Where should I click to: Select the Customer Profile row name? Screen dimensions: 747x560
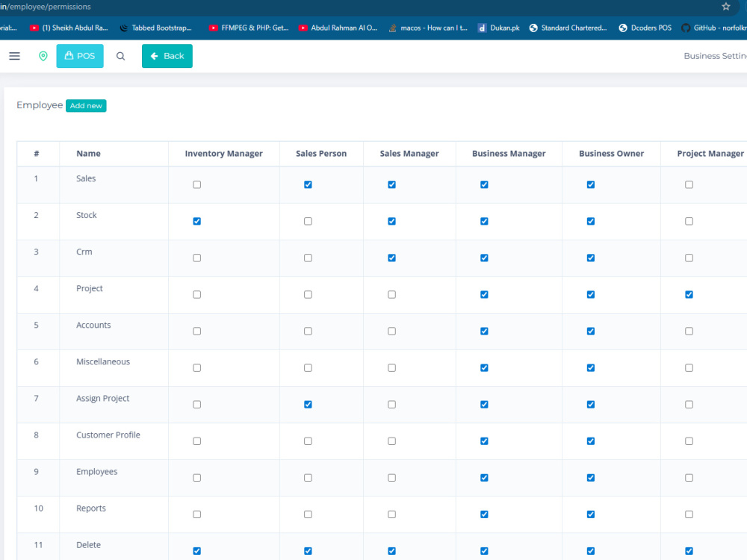[108, 435]
